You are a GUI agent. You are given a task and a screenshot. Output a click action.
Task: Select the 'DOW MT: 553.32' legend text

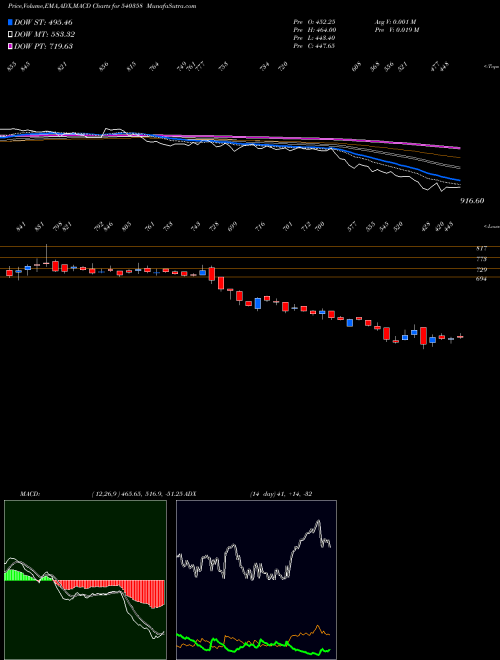pos(45,34)
